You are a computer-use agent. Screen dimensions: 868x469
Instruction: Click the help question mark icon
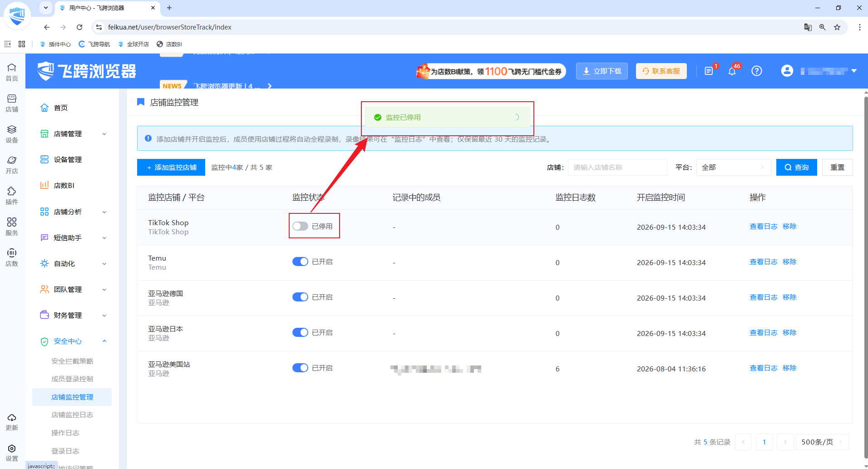click(757, 71)
